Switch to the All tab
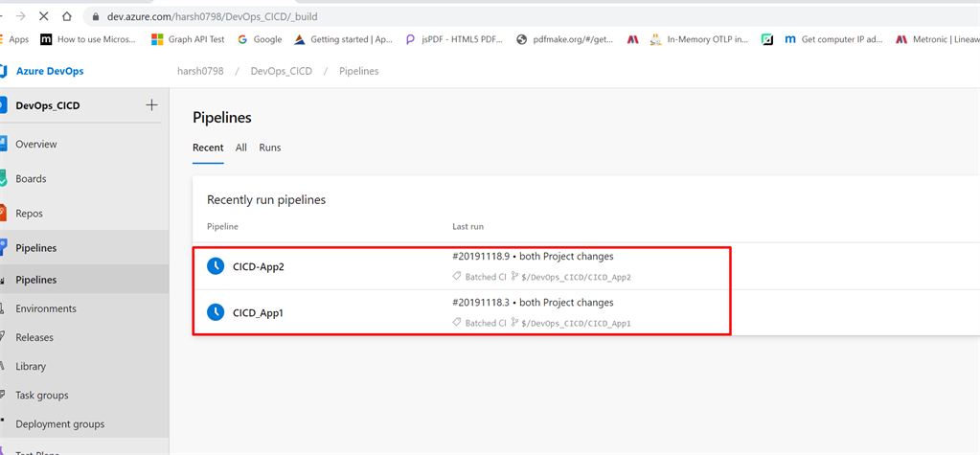Viewport: 980px width, 455px height. click(x=241, y=148)
